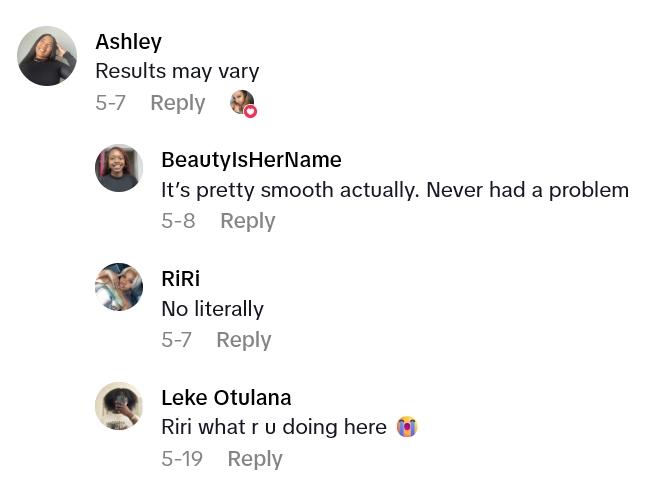Image resolution: width=647 pixels, height=493 pixels.
Task: Open Leke Otulana's profile picture
Action: [119, 406]
